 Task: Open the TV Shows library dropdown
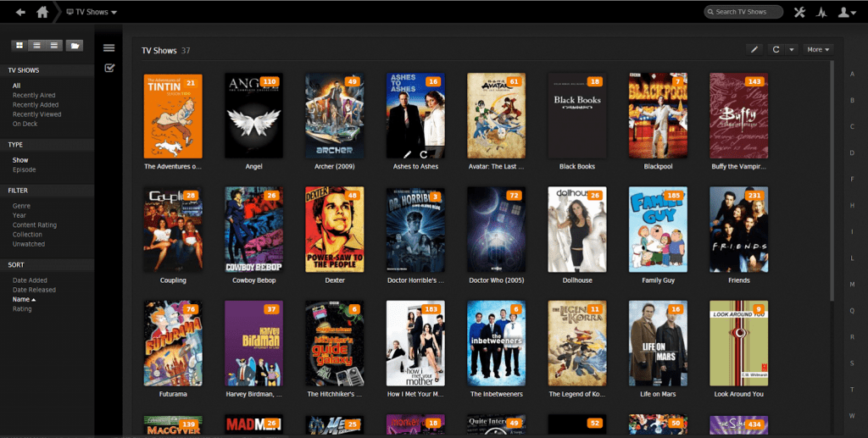click(92, 12)
